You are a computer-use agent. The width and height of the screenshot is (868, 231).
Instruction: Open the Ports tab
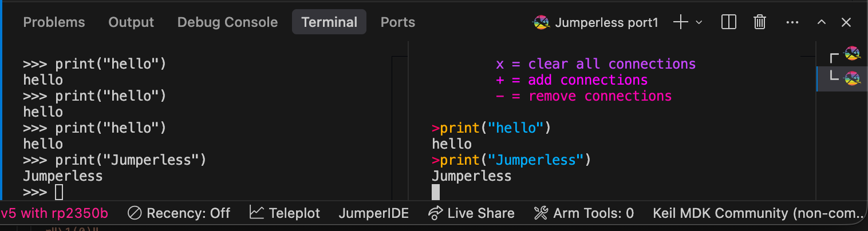[398, 22]
